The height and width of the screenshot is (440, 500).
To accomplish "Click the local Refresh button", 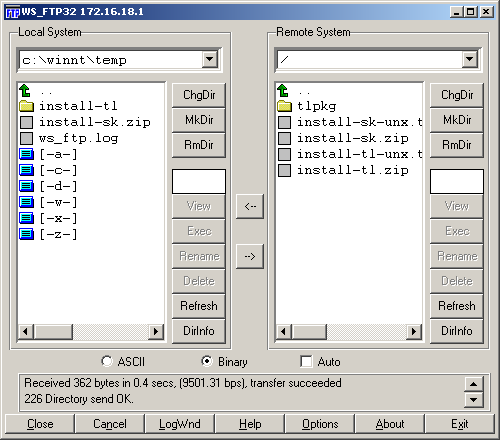I will (199, 306).
